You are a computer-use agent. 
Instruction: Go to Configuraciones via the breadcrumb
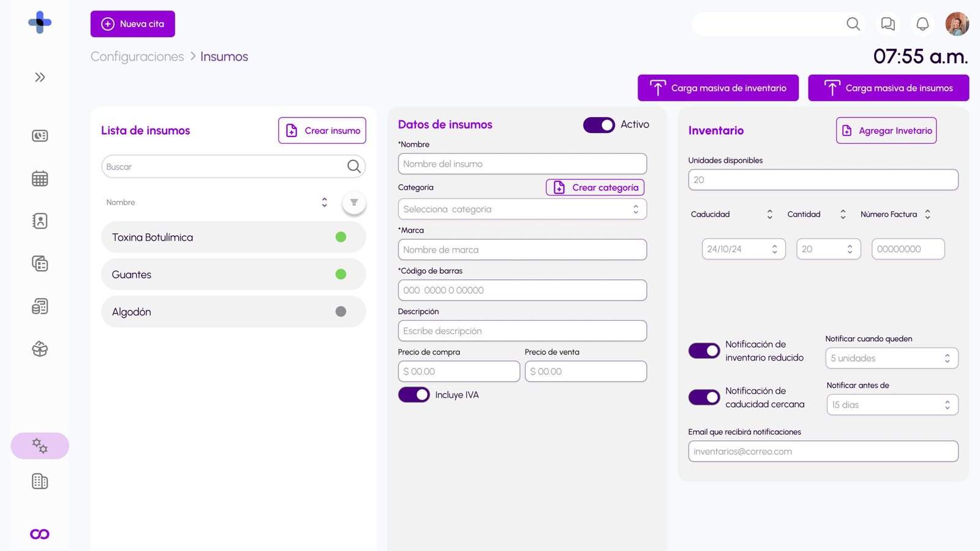137,56
